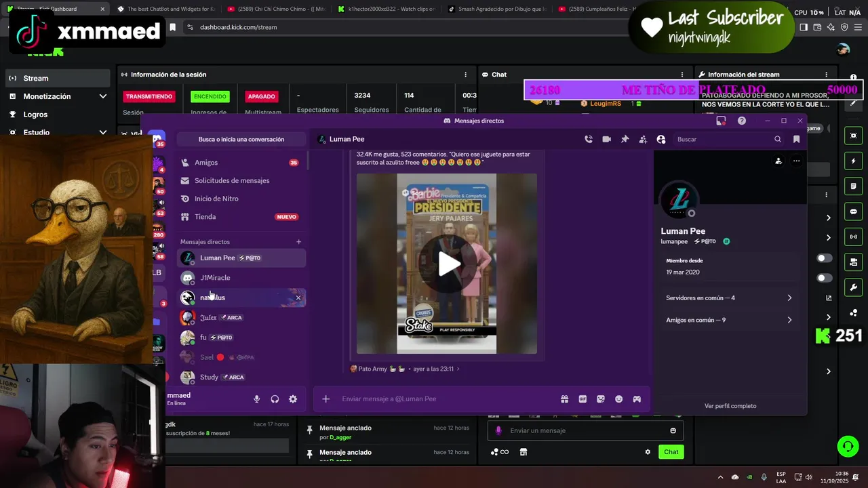Click the plus attach button in message bar
The image size is (868, 488).
[x=325, y=399]
